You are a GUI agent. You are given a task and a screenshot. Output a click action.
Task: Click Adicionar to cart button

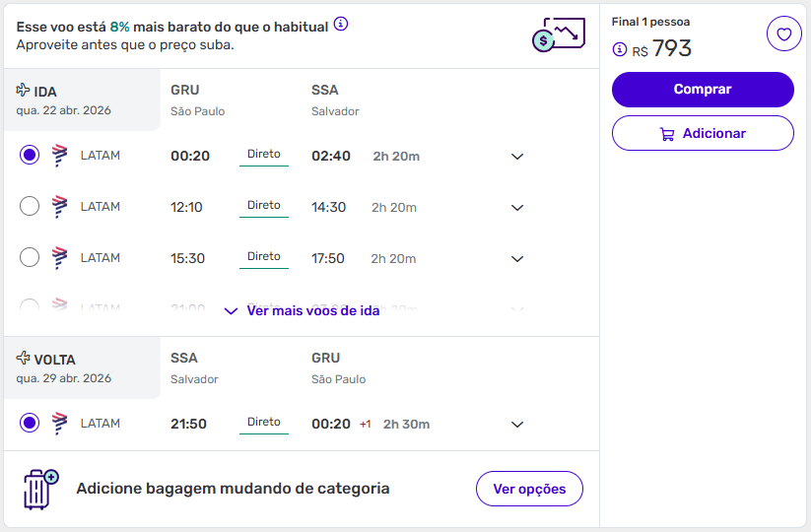[x=703, y=133]
